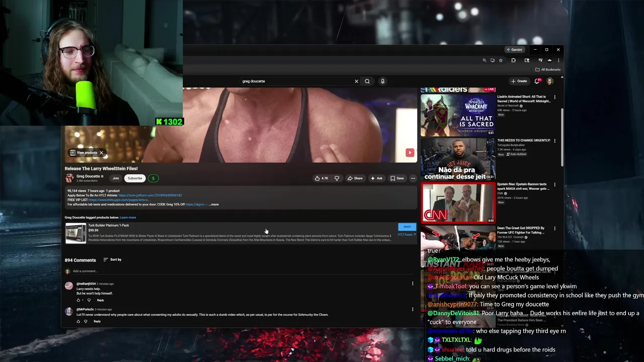Open the All Bookmarks folder
The height and width of the screenshot is (362, 644).
pyautogui.click(x=548, y=69)
